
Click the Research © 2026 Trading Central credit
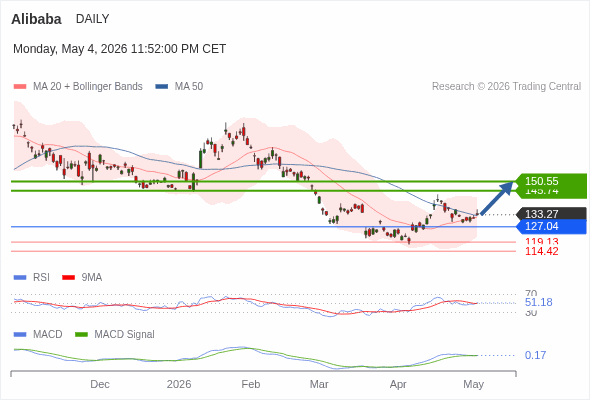point(506,87)
